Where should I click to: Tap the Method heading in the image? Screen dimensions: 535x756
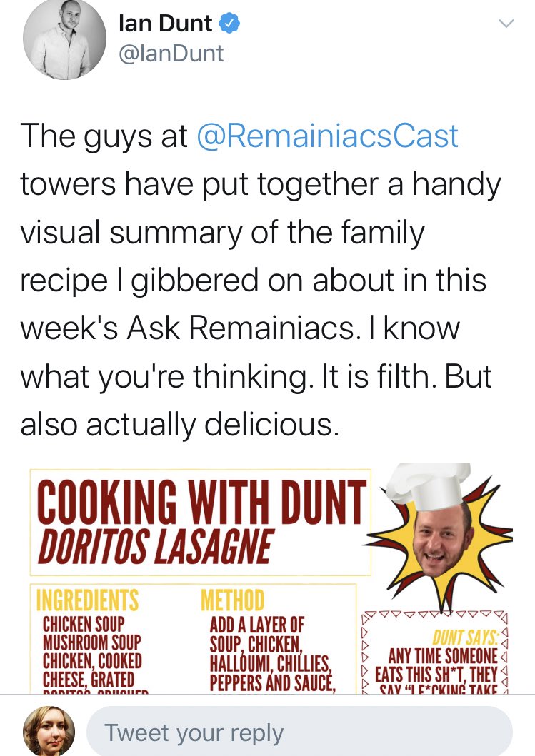point(233,600)
